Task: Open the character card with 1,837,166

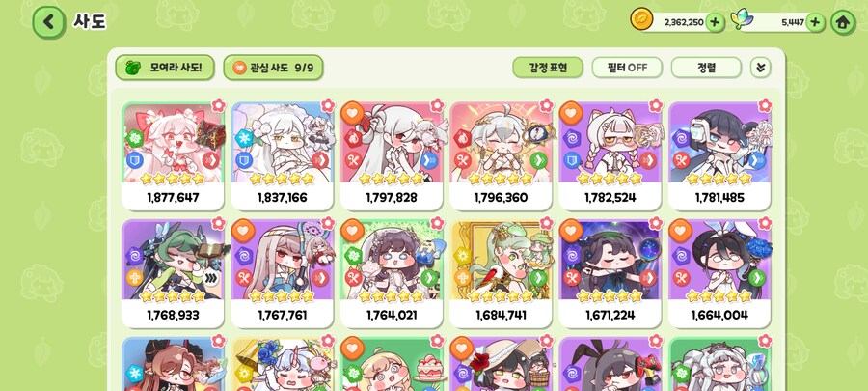Action: [282, 155]
